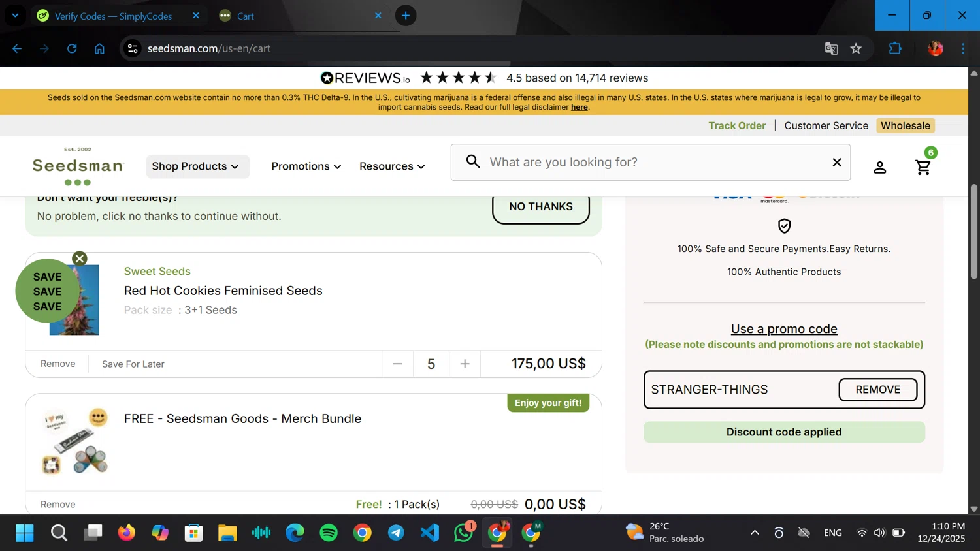Image resolution: width=980 pixels, height=551 pixels.
Task: Open Sweet Seeds brand link
Action: coord(157,271)
